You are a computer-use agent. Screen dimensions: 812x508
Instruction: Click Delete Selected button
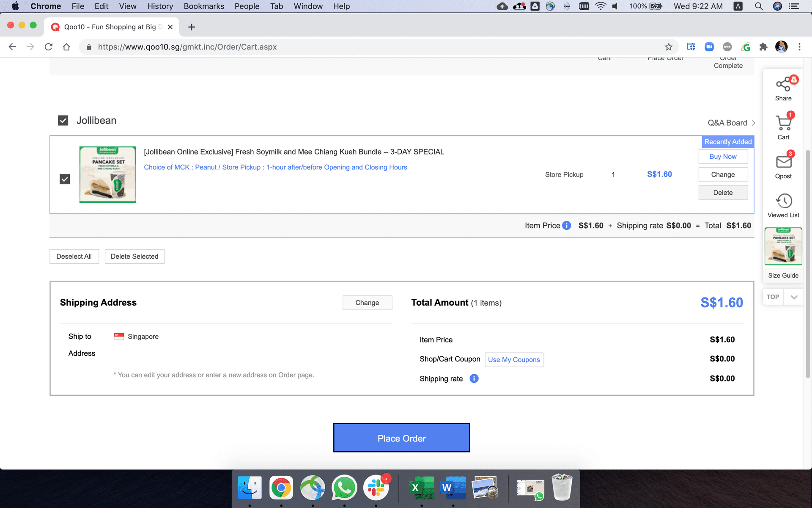(x=134, y=257)
